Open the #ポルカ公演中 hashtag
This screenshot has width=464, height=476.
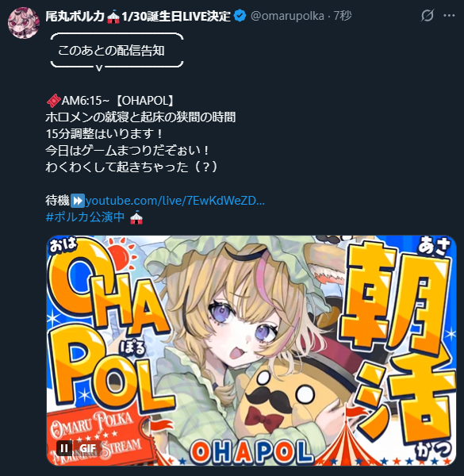86,217
